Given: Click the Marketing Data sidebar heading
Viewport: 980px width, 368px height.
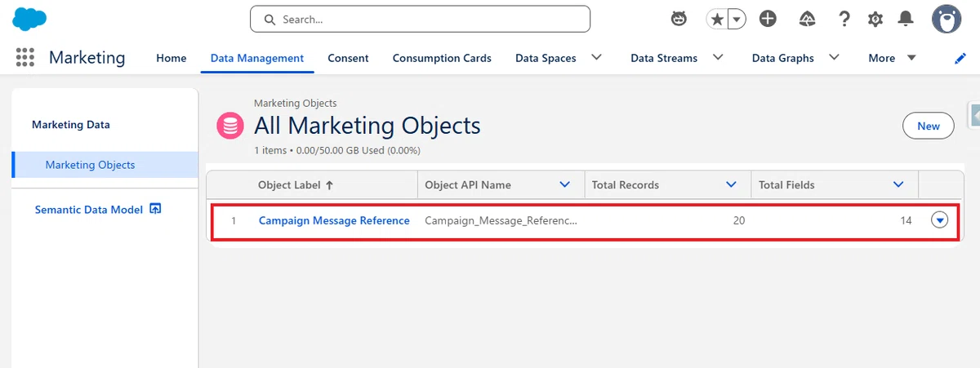Looking at the screenshot, I should pyautogui.click(x=71, y=125).
